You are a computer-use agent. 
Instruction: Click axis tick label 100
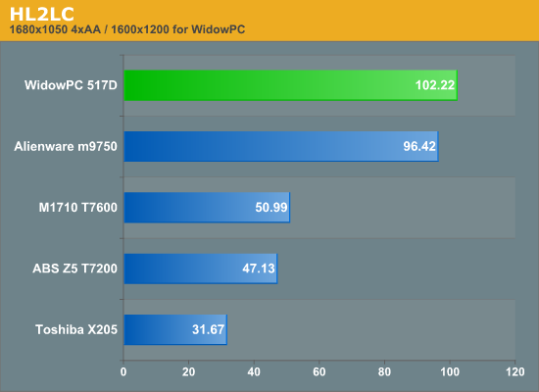tap(450, 371)
